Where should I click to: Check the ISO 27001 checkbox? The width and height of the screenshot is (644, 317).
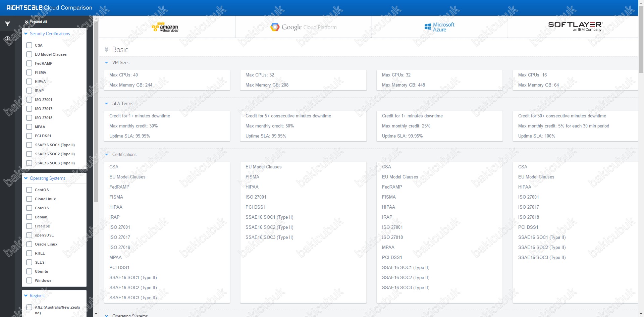click(29, 100)
